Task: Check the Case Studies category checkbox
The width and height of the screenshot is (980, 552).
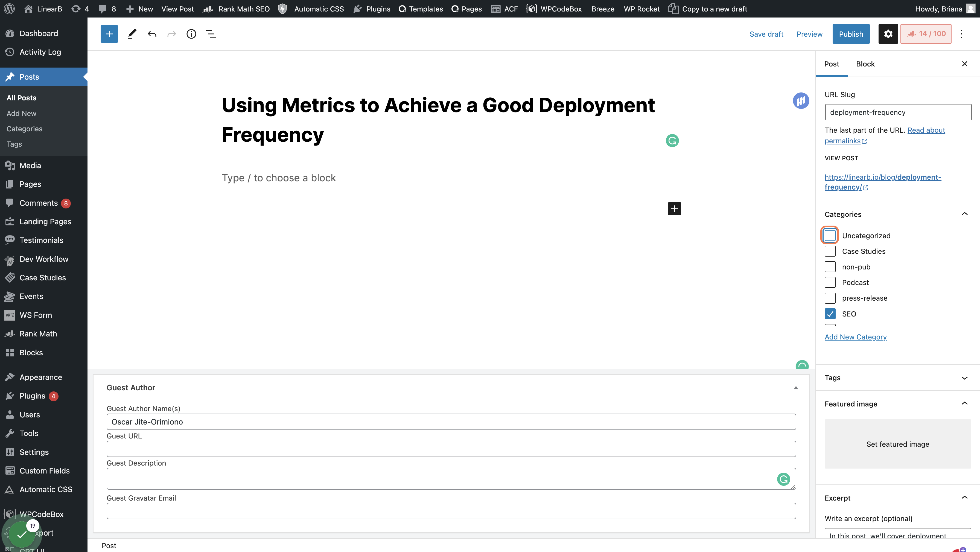Action: coord(830,251)
